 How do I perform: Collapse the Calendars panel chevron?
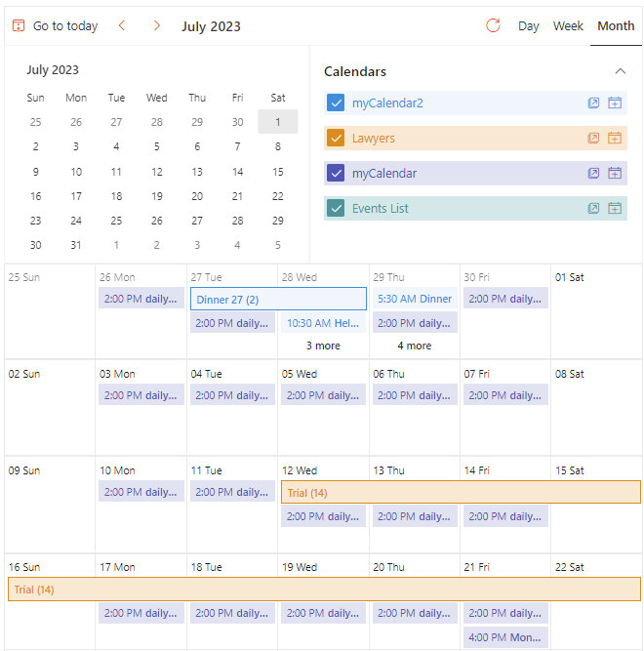[x=620, y=71]
